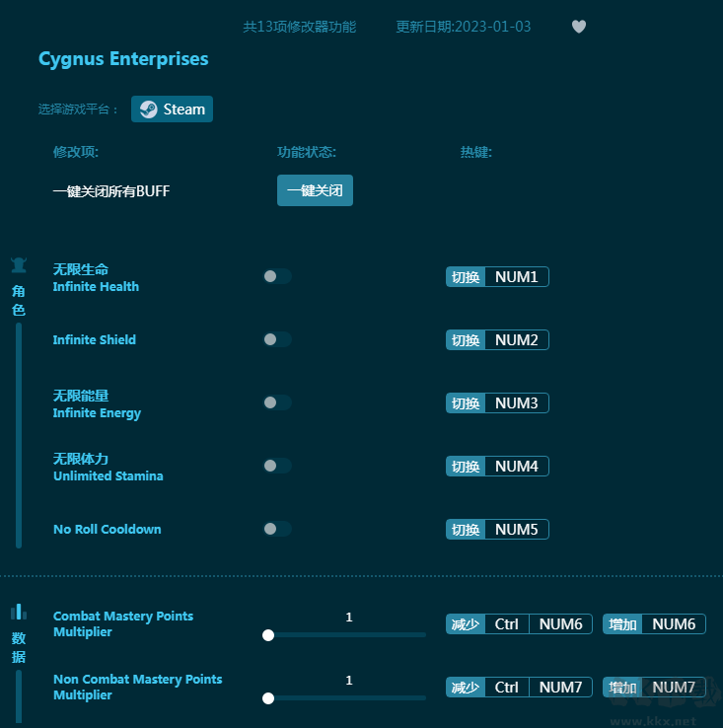The image size is (723, 728).
Task: Click the data section bar-chart icon
Action: 19,612
